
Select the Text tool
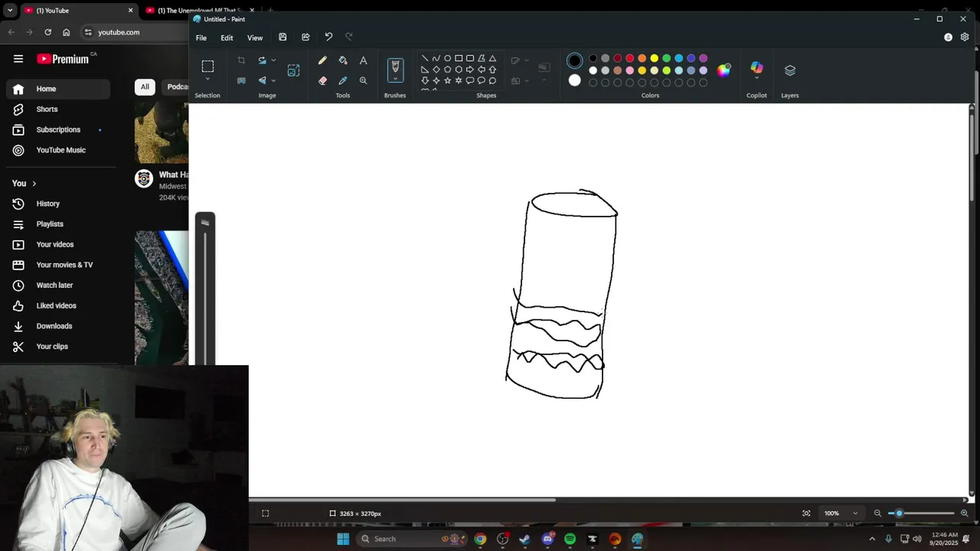pyautogui.click(x=364, y=60)
